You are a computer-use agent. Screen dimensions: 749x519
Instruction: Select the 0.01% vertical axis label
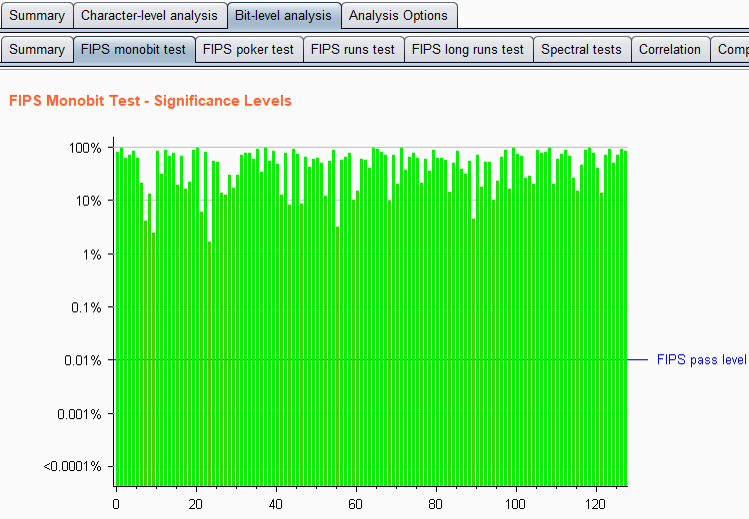82,360
